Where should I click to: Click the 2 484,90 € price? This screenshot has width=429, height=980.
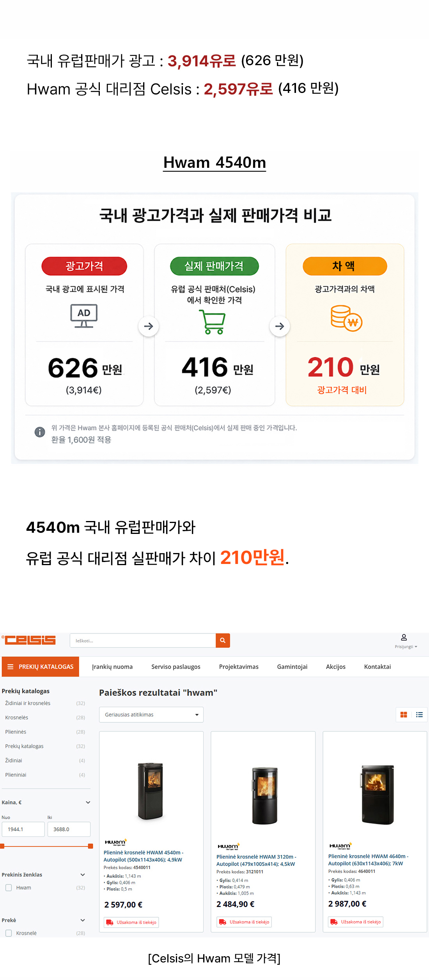(x=236, y=904)
